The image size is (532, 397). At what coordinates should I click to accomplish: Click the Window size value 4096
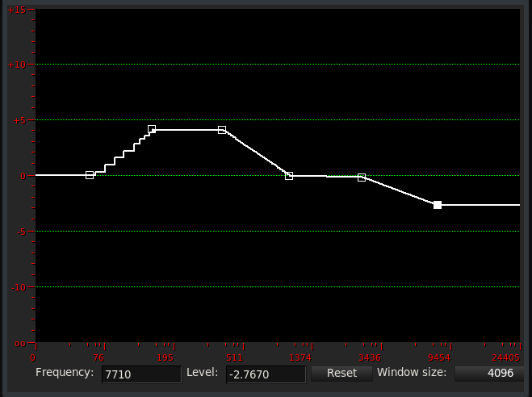(x=489, y=374)
